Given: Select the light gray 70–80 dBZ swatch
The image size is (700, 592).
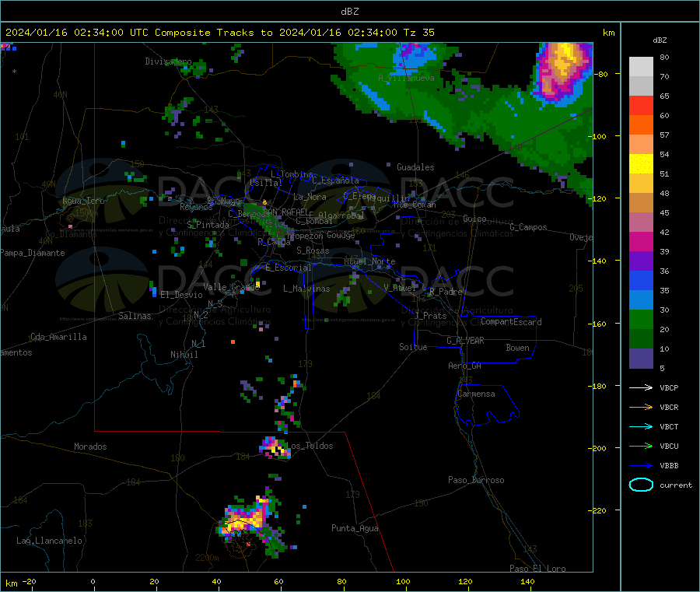Looking at the screenshot, I should (641, 67).
